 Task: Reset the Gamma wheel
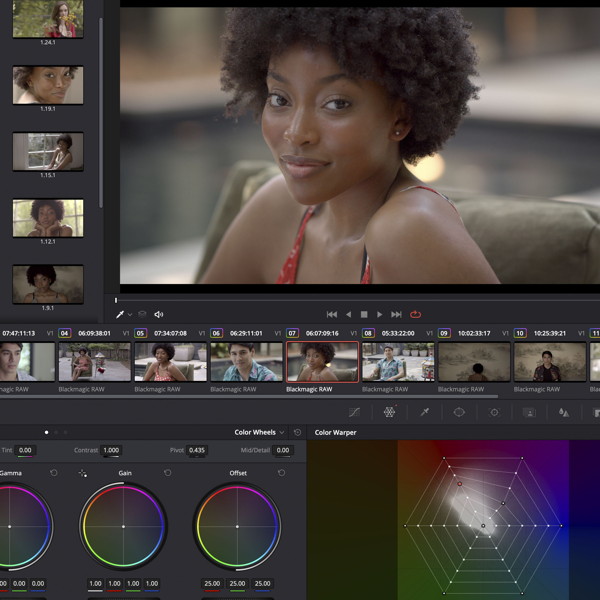coord(54,473)
